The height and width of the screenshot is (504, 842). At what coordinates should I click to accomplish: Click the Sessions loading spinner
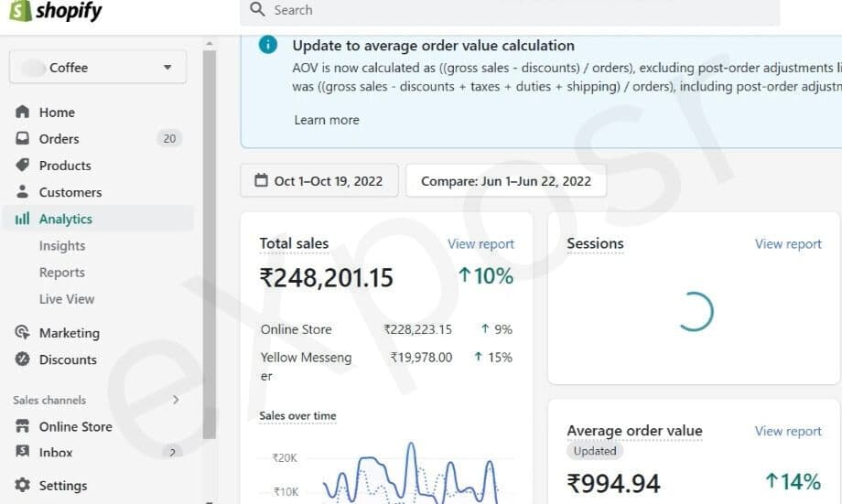tap(695, 311)
